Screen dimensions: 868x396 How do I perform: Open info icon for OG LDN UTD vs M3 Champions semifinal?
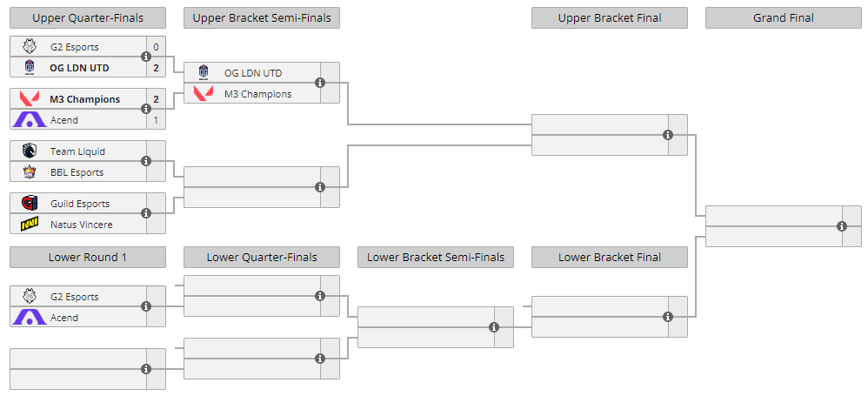click(320, 83)
